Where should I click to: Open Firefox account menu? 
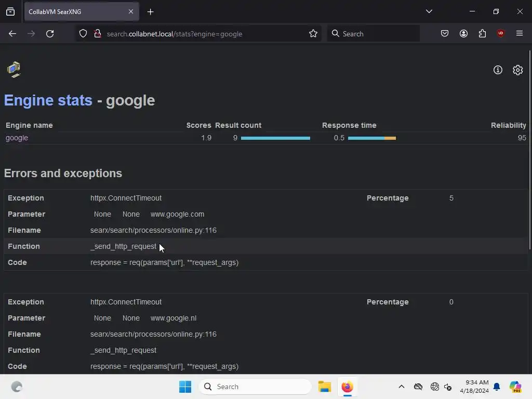[x=463, y=34]
